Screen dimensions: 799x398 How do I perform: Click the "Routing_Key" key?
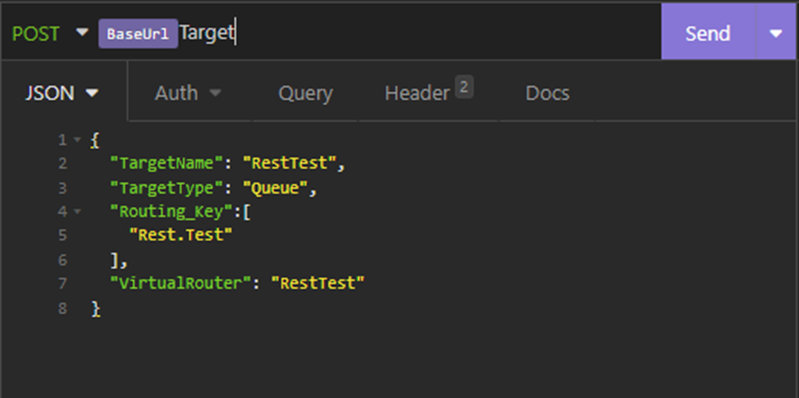point(171,211)
